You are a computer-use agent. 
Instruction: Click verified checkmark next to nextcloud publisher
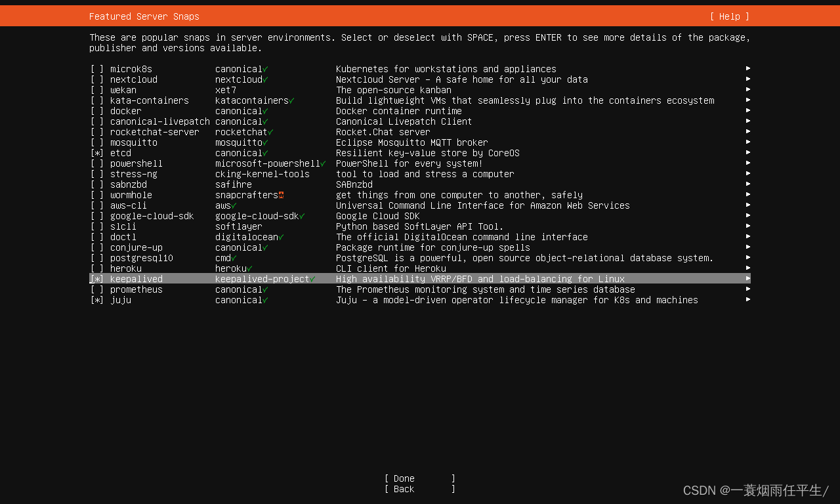click(x=266, y=79)
